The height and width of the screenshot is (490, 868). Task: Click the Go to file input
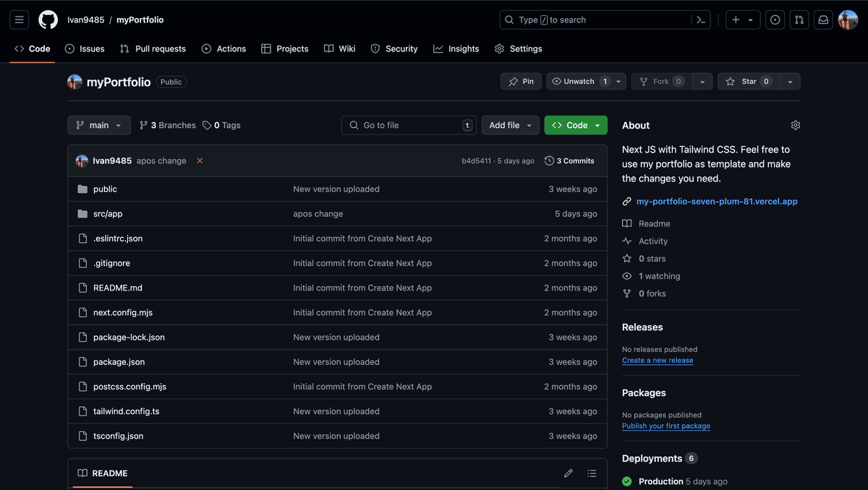pos(409,125)
